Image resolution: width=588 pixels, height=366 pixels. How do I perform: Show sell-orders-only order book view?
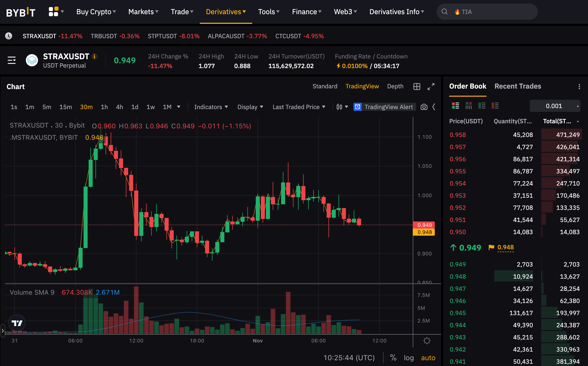point(495,106)
